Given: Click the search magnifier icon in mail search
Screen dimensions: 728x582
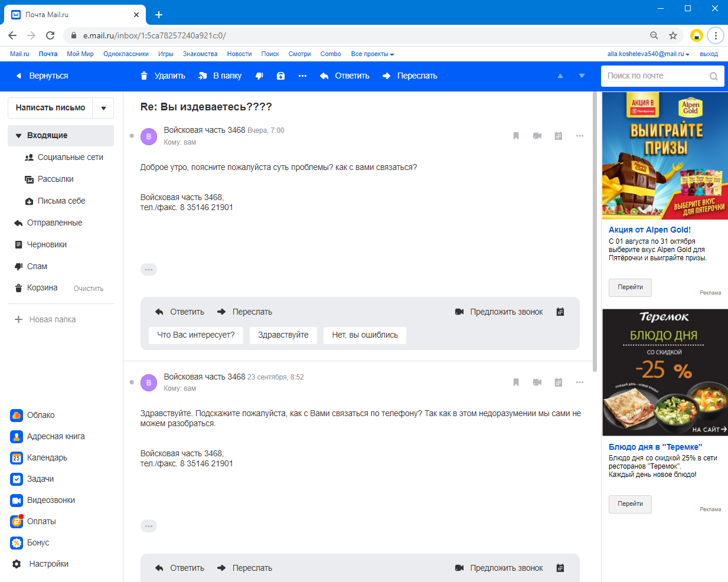Looking at the screenshot, I should (x=713, y=76).
